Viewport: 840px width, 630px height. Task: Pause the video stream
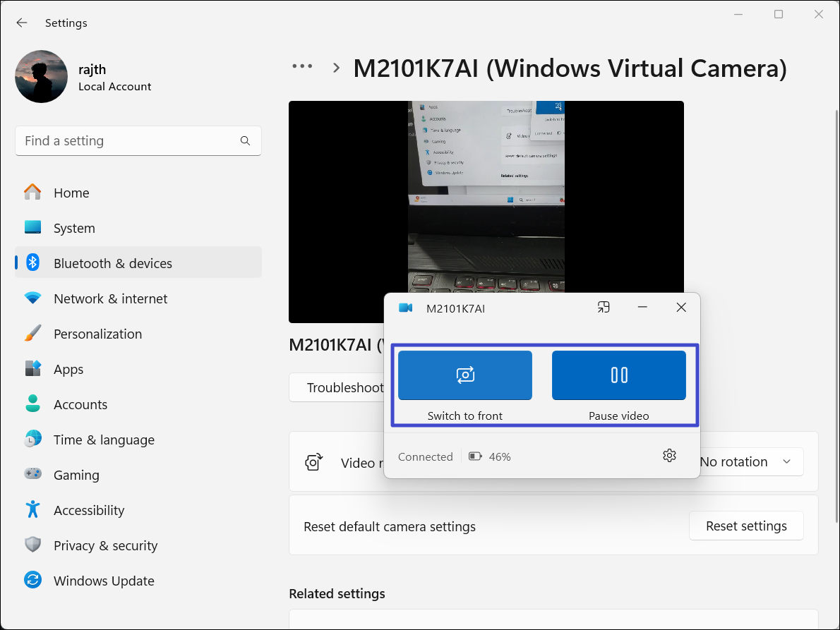point(618,375)
